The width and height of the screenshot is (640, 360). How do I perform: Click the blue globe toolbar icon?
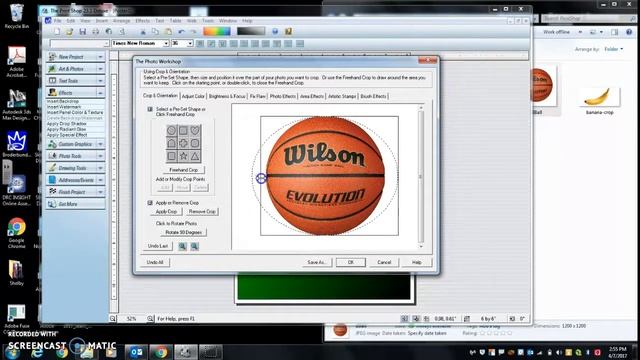click(275, 31)
